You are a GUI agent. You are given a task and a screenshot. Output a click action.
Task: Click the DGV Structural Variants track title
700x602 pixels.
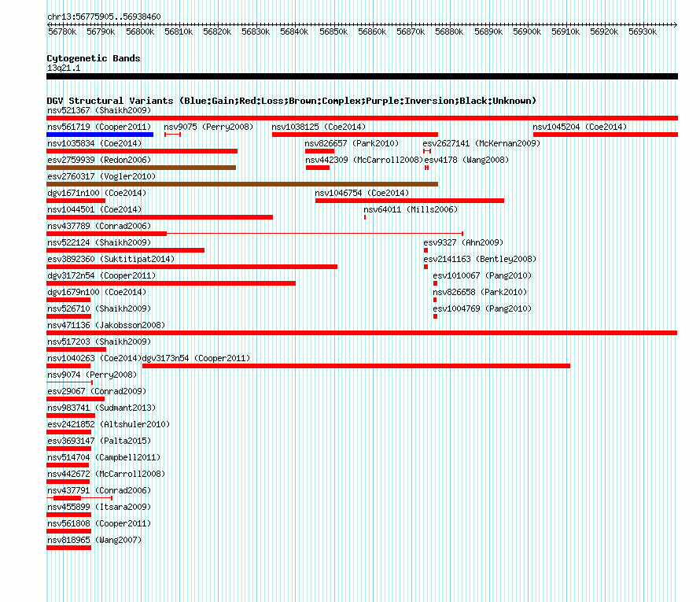[x=292, y=101]
